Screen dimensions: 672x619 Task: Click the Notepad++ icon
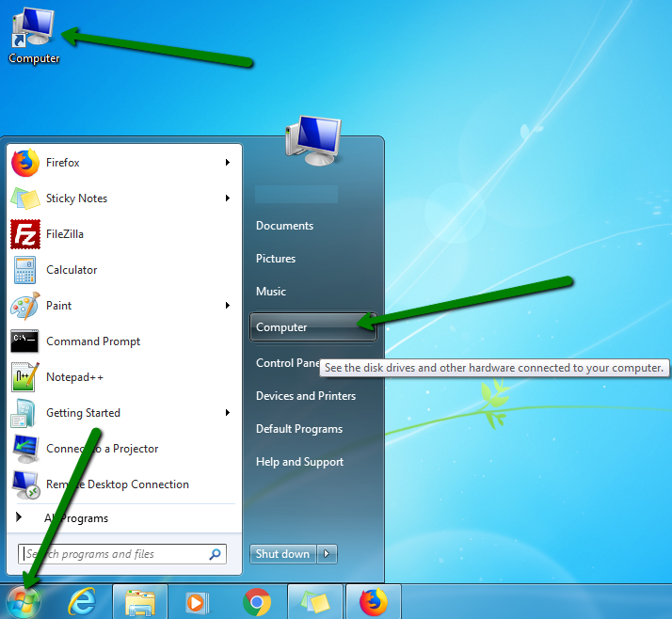(x=25, y=377)
